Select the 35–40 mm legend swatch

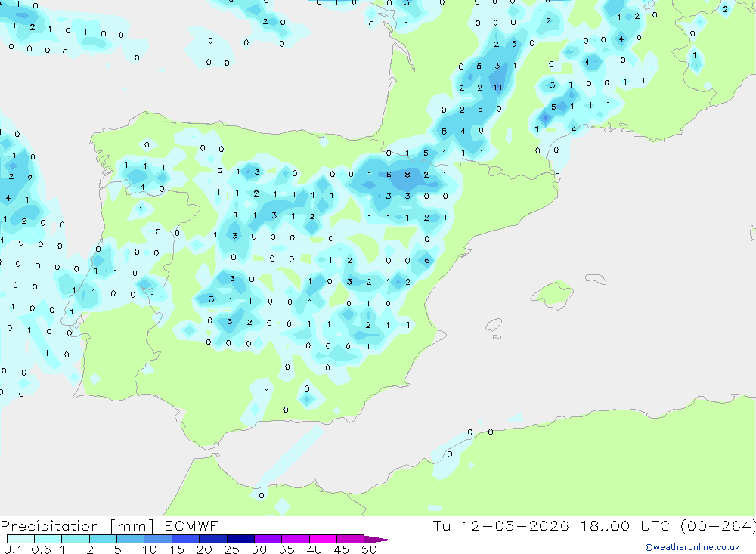[x=295, y=539]
